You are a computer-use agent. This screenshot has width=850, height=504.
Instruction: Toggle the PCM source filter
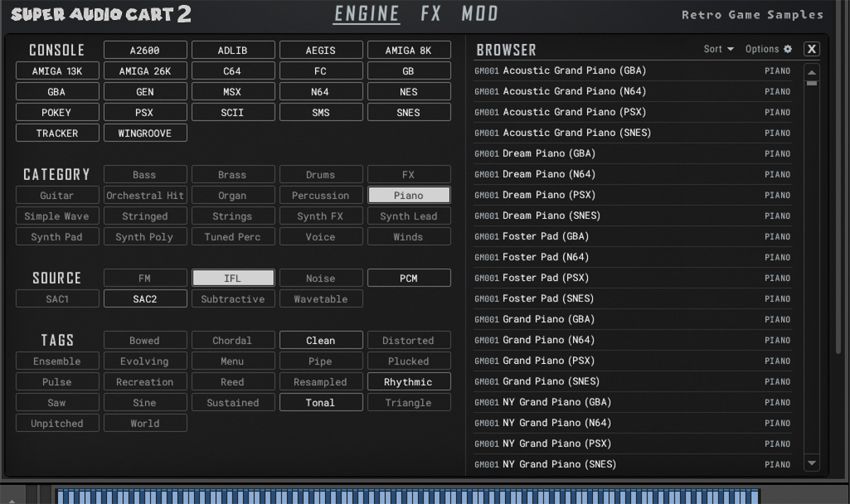[x=408, y=277]
